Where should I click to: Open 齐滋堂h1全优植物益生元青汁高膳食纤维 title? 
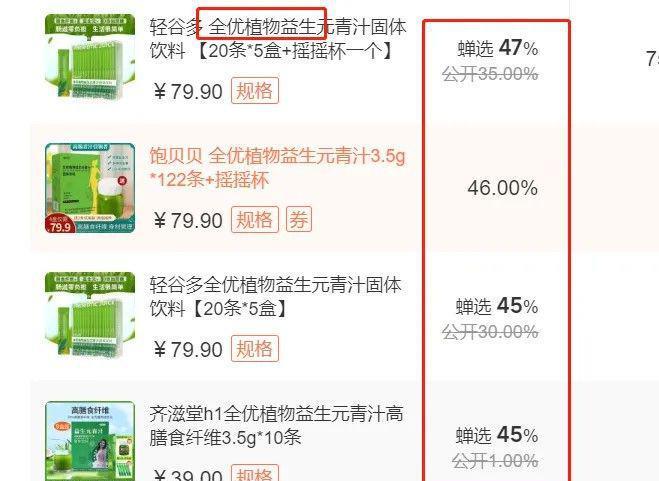pos(277,426)
